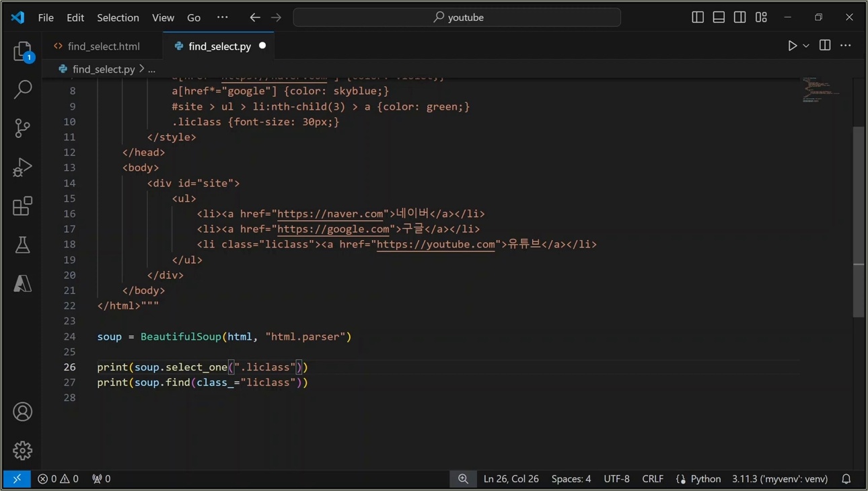Image resolution: width=868 pixels, height=491 pixels.
Task: Follow the https://google.com link in code
Action: (x=333, y=229)
